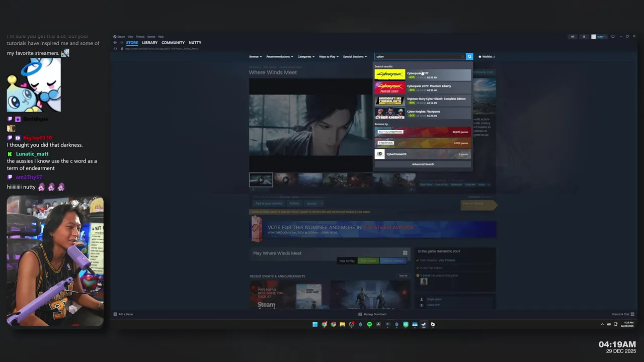The width and height of the screenshot is (644, 362).
Task: Open the Friends menu
Action: [140, 37]
